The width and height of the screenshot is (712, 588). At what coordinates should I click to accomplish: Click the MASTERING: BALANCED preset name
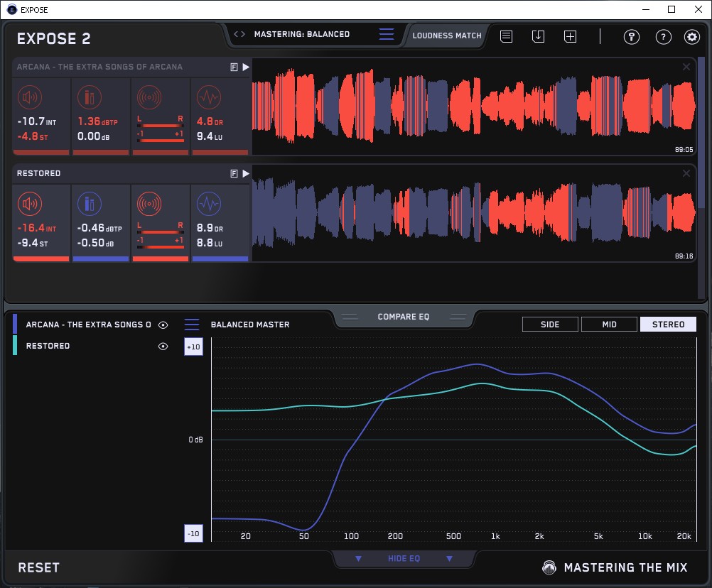302,34
